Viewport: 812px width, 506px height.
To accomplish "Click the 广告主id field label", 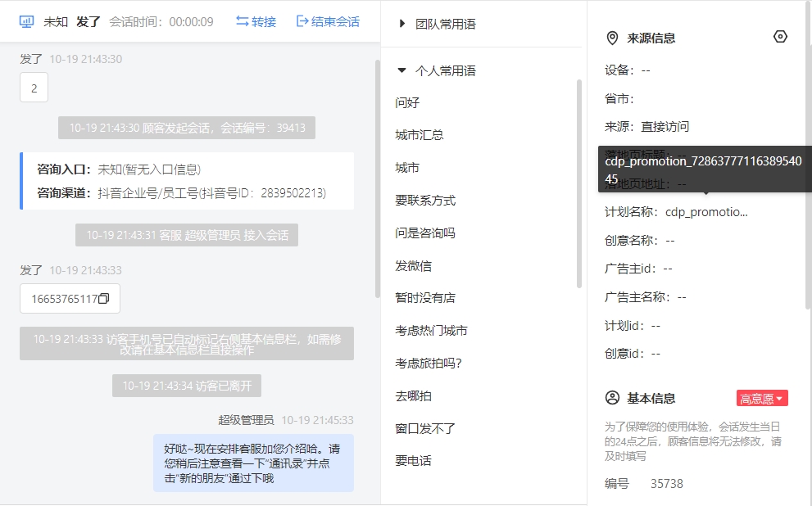I will 630,269.
